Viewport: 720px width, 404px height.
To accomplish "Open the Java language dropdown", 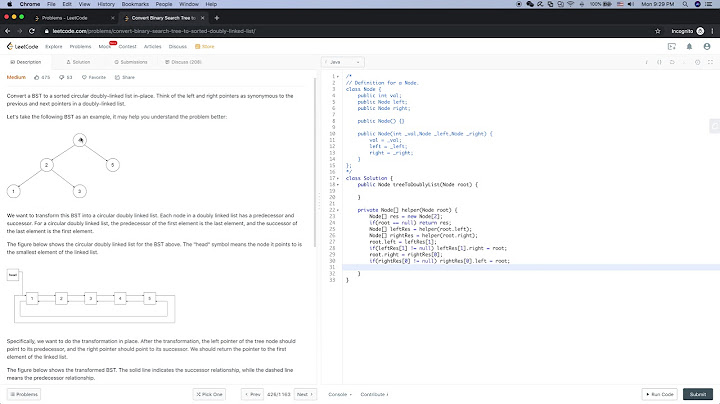I will [343, 62].
